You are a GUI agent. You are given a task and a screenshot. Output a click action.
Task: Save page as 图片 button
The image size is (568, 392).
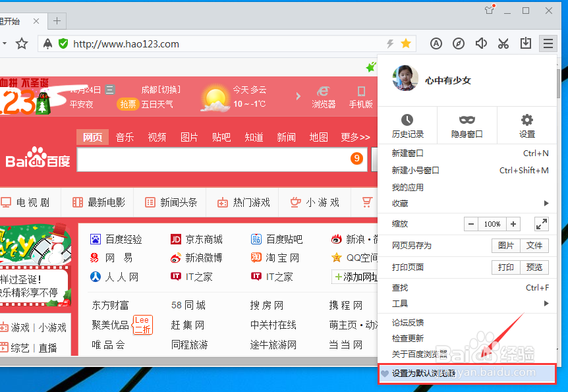(506, 246)
